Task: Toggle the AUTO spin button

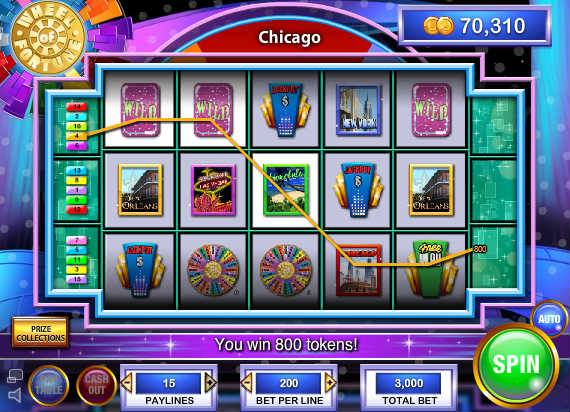Action: coord(549,319)
